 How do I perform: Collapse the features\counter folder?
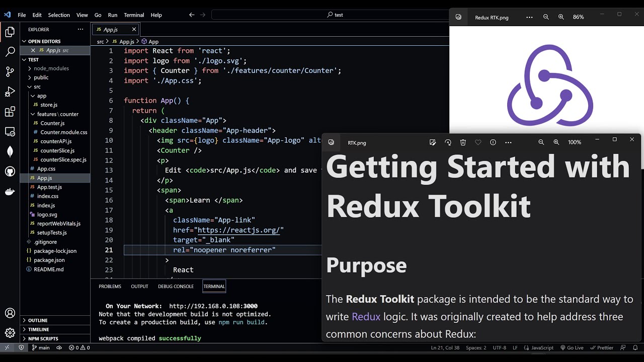pos(57,114)
